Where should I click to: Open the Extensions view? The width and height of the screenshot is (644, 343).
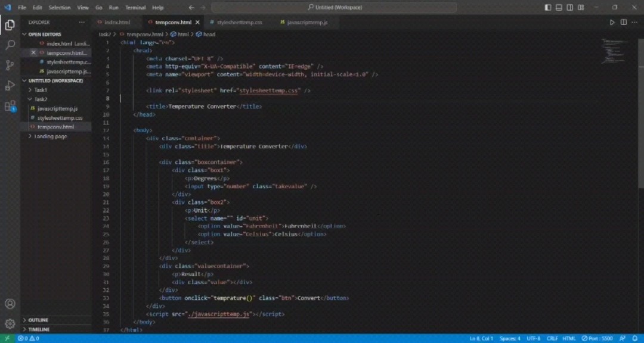(x=10, y=106)
